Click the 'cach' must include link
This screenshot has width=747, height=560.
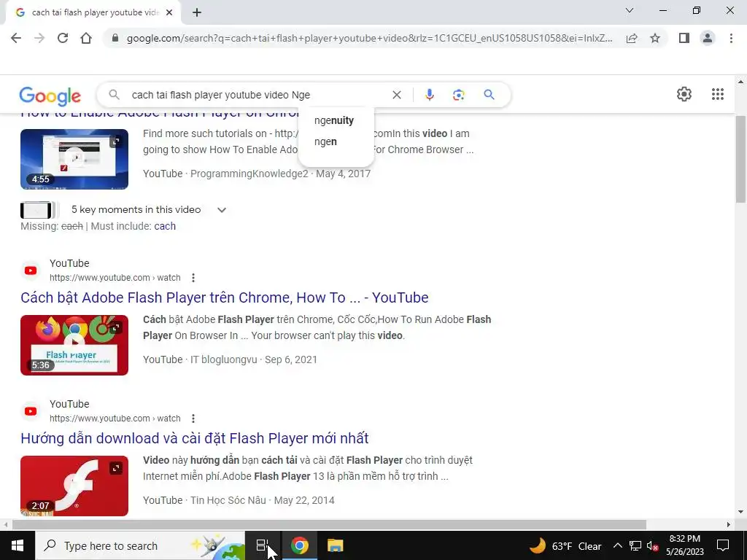(165, 226)
